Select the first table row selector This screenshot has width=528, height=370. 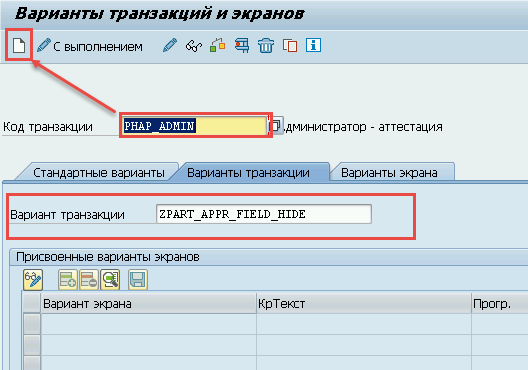point(32,324)
